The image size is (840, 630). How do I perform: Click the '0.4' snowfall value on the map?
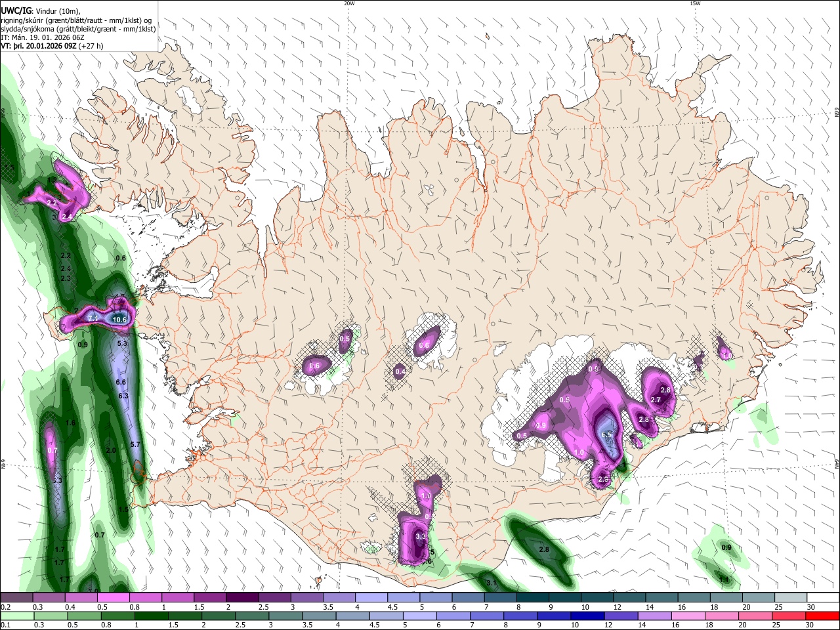(400, 372)
